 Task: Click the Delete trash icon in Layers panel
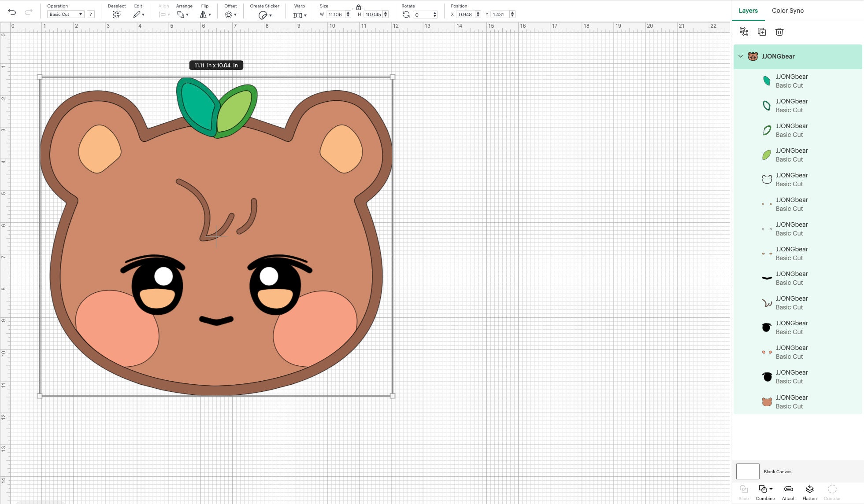(779, 32)
